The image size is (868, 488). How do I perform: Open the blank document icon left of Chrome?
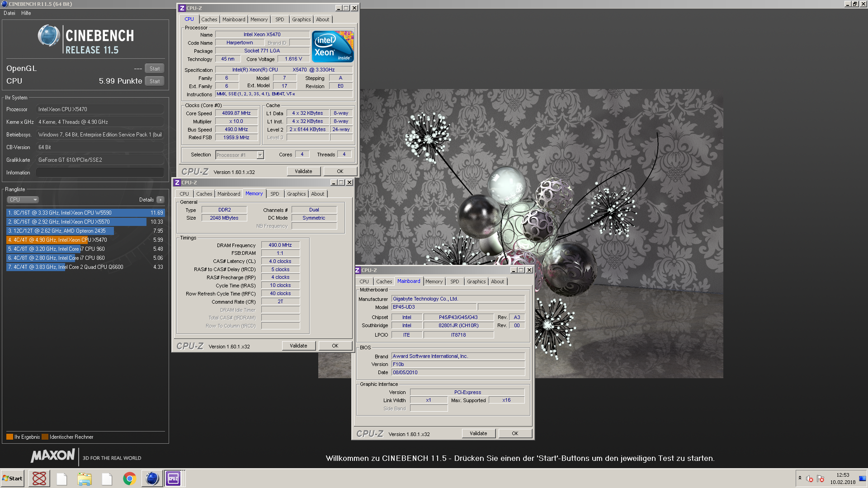coord(107,478)
